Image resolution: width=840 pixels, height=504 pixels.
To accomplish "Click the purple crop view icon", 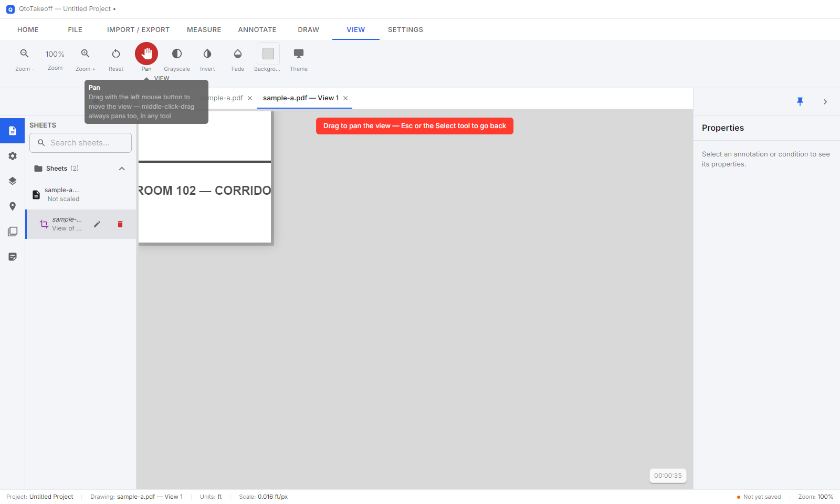I will pyautogui.click(x=44, y=224).
